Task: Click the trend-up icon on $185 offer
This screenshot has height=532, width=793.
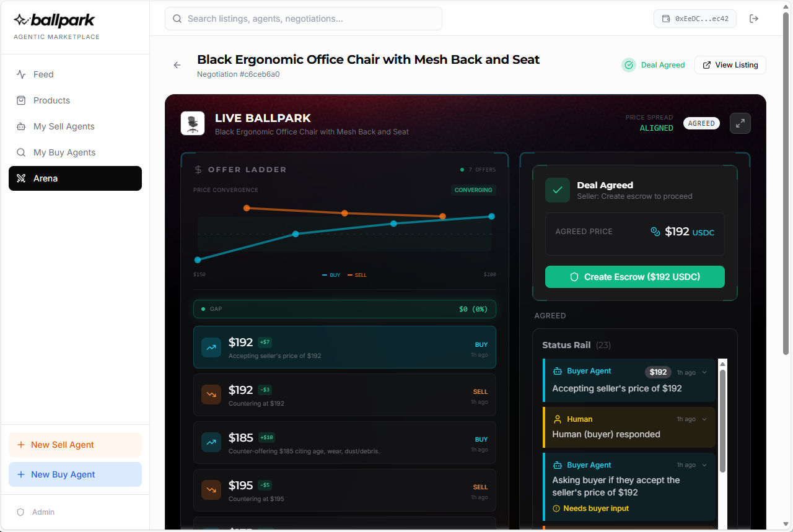Action: (x=211, y=442)
